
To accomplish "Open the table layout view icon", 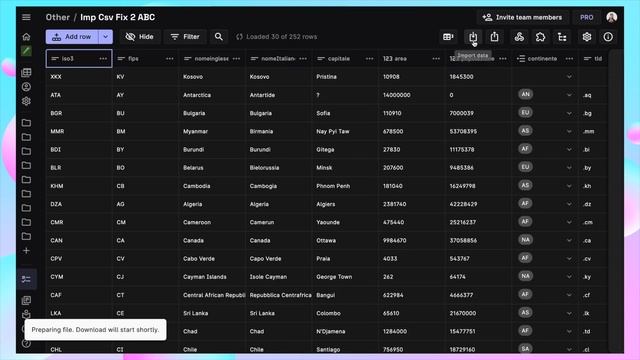I will tap(448, 37).
